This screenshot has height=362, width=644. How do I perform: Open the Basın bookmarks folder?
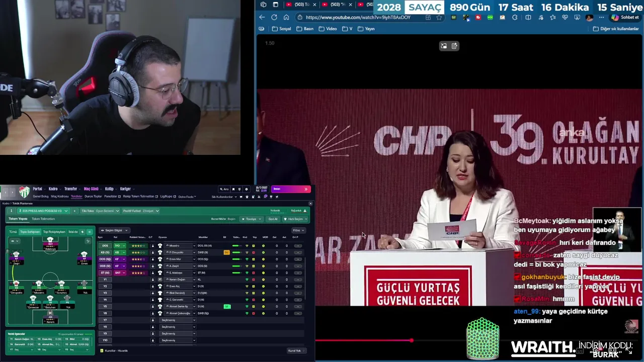point(305,29)
